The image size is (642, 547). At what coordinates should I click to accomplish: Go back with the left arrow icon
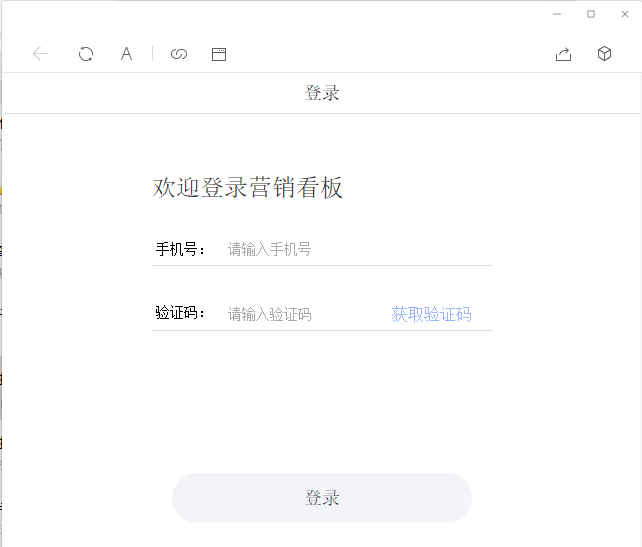40,54
